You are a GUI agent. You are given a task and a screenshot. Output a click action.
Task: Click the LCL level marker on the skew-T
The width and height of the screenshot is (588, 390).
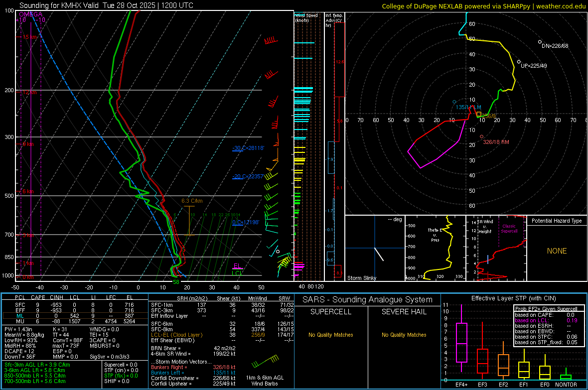(238, 273)
